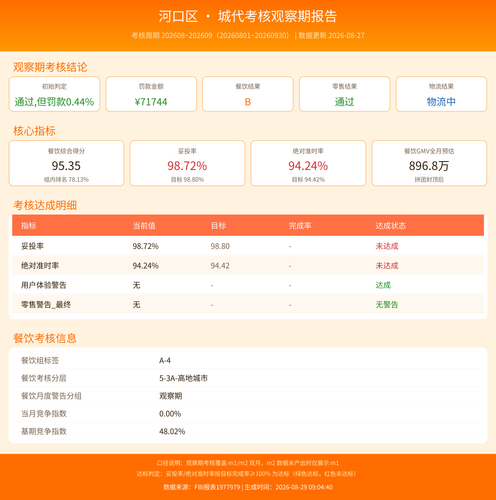Select the 95.35 餐饮综合得分 score
The width and height of the screenshot is (496, 500).
point(66,166)
